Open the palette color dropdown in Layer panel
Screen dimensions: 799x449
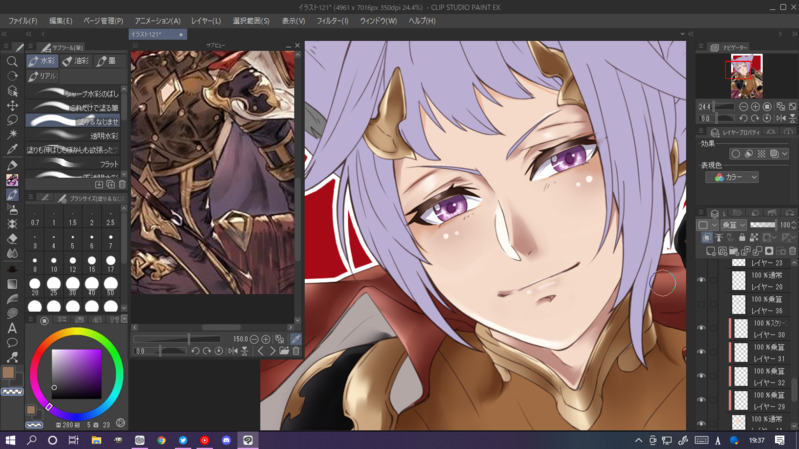[x=707, y=225]
